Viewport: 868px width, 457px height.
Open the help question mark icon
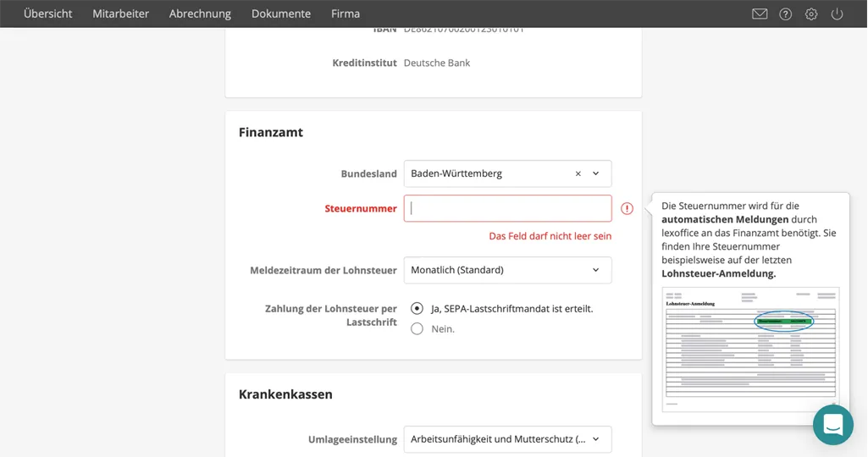click(x=786, y=14)
